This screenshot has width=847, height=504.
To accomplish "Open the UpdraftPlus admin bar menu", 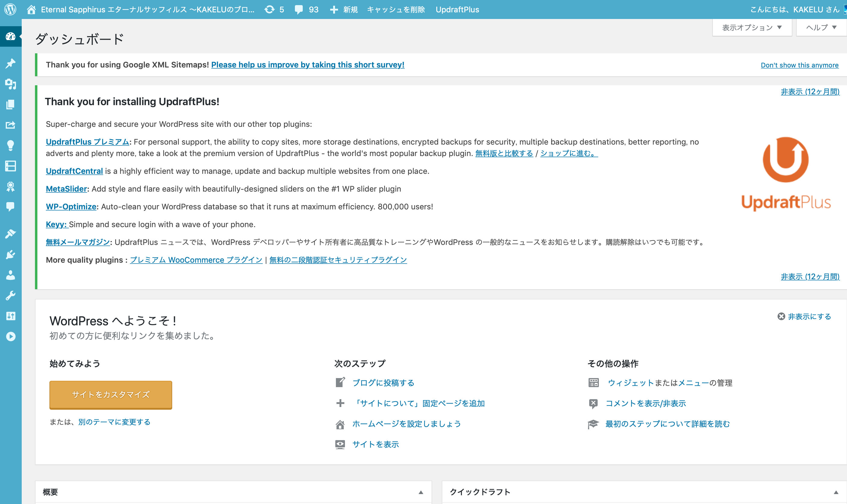I will click(x=457, y=10).
